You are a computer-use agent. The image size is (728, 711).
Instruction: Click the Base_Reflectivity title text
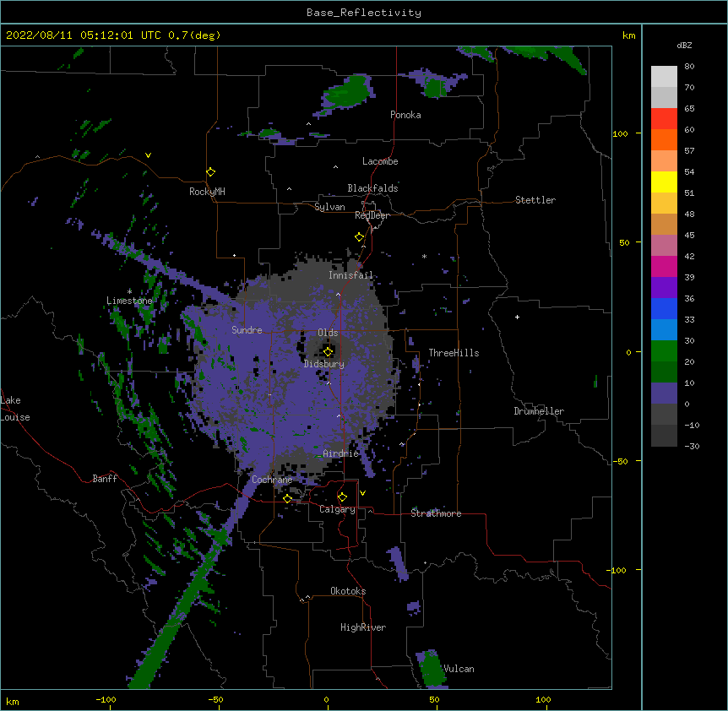tap(364, 13)
